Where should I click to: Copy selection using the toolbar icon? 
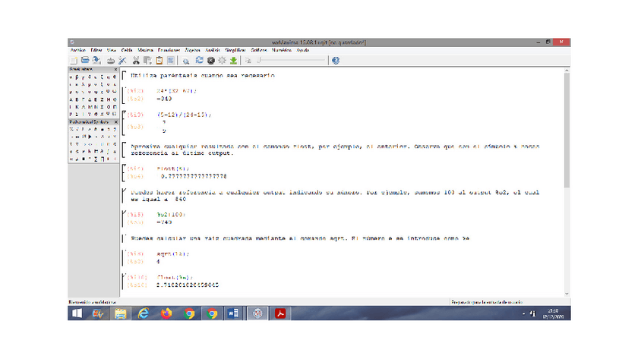pyautogui.click(x=147, y=61)
